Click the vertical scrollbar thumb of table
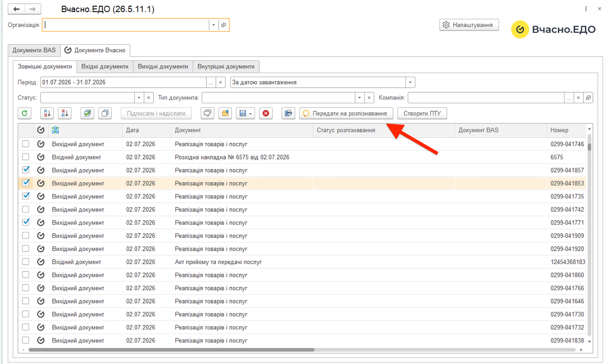Screen dimensions: 609x364 pos(589,146)
